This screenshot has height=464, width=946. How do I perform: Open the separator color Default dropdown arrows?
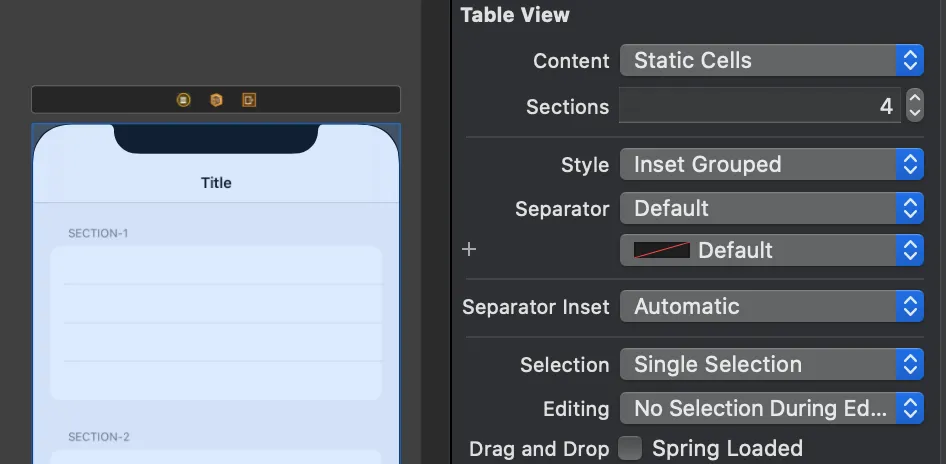click(909, 250)
